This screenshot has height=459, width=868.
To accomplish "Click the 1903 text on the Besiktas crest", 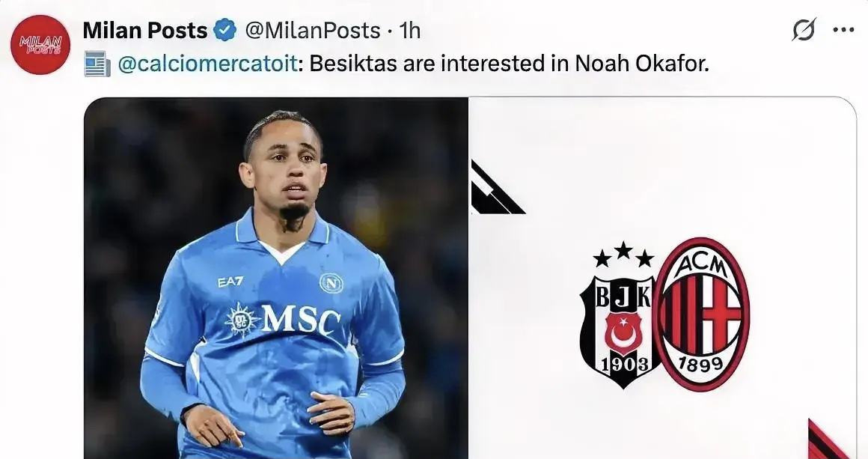I will (620, 365).
